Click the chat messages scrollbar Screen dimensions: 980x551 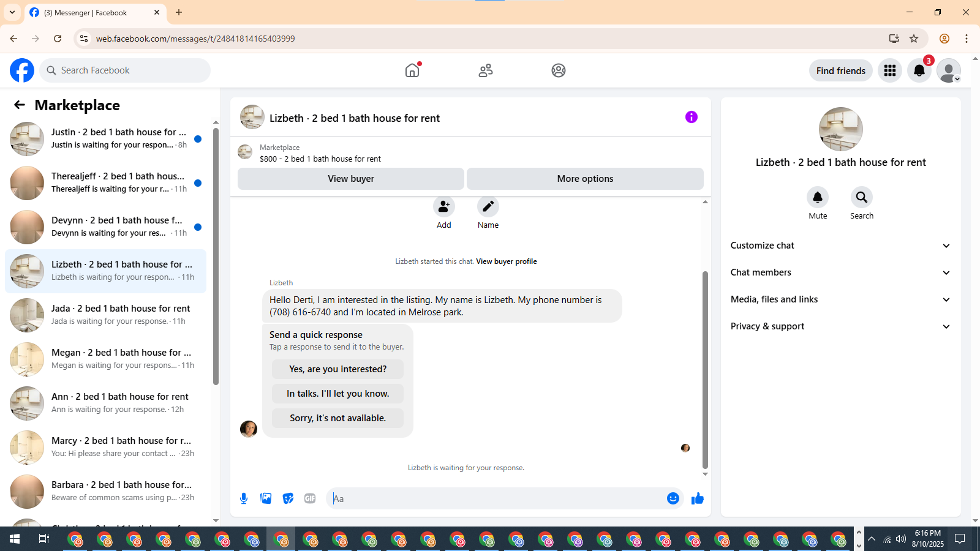coord(705,369)
